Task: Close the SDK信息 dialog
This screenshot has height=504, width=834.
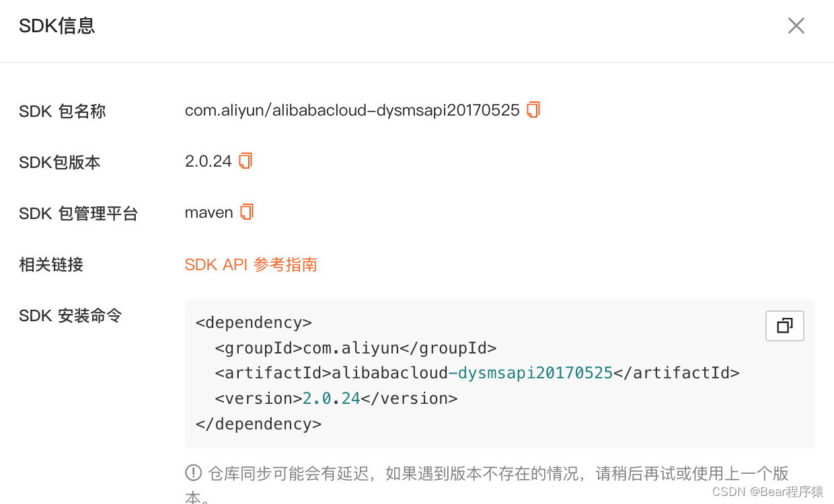Action: (x=796, y=25)
